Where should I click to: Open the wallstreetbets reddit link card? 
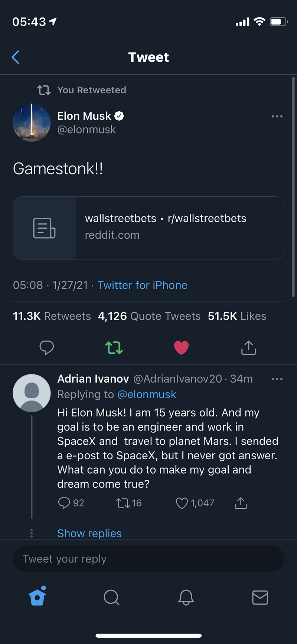[x=148, y=228]
